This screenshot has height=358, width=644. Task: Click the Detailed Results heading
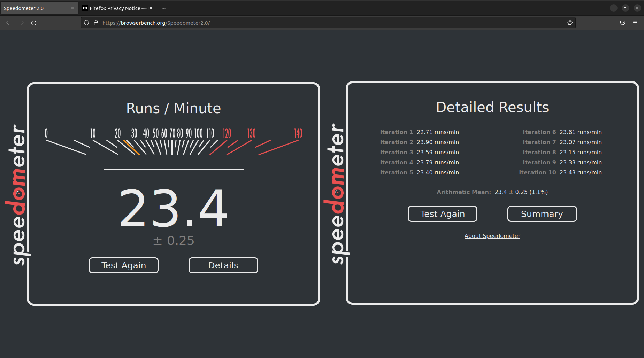[x=492, y=107]
